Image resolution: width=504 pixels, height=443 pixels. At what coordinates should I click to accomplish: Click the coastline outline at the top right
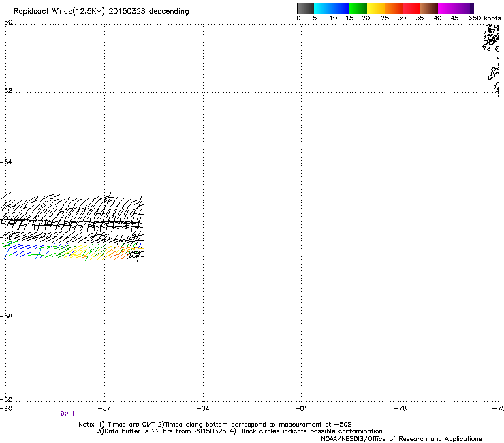(x=492, y=59)
